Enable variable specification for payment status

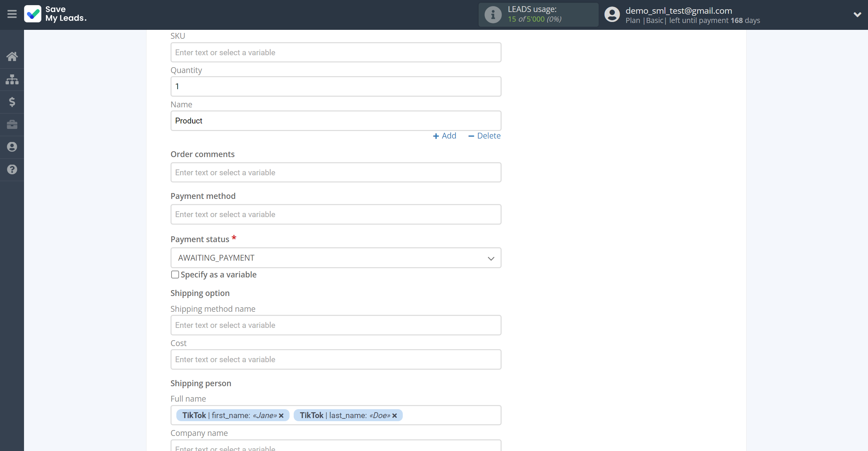175,274
